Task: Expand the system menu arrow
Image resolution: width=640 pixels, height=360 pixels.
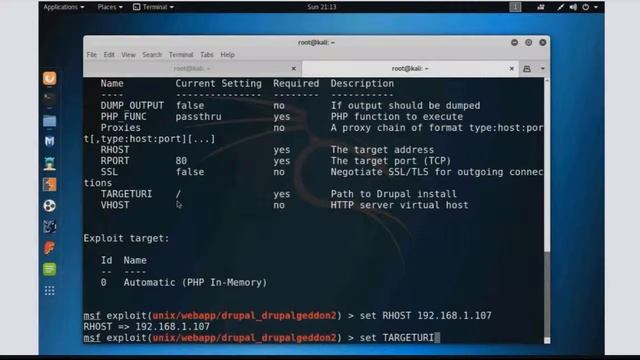Action: coord(596,7)
